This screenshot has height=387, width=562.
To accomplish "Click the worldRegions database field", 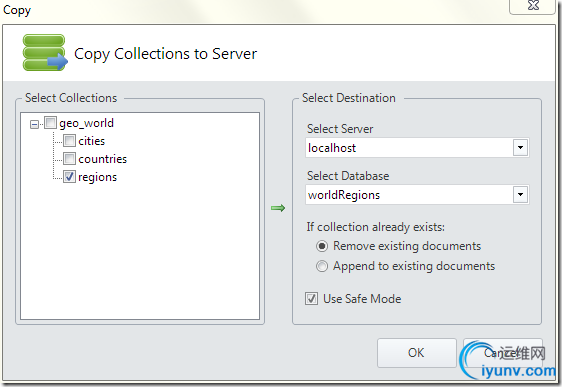I will 417,195.
